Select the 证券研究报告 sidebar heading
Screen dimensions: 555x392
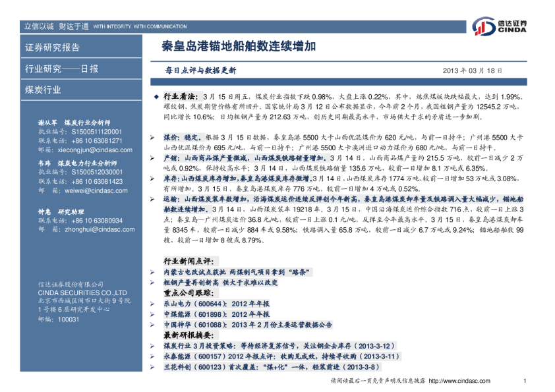click(53, 47)
